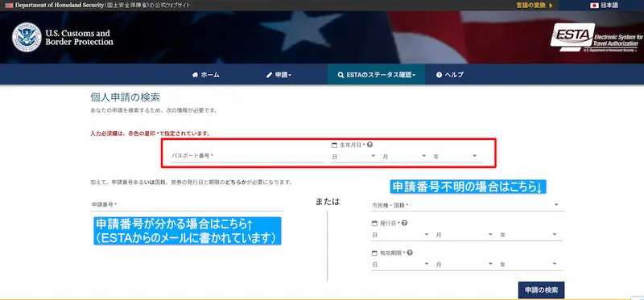Open the ESTAのステータス確認 menu
The width and height of the screenshot is (644, 300).
pos(376,75)
